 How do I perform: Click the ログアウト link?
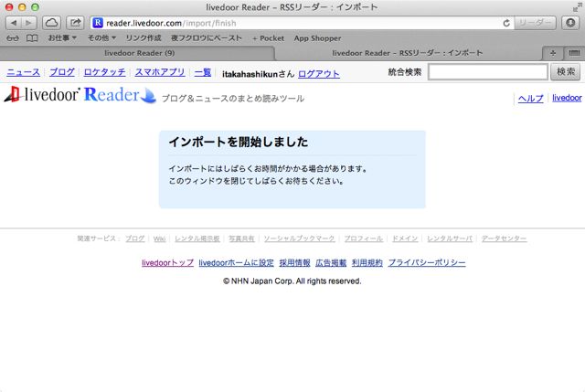(x=319, y=74)
